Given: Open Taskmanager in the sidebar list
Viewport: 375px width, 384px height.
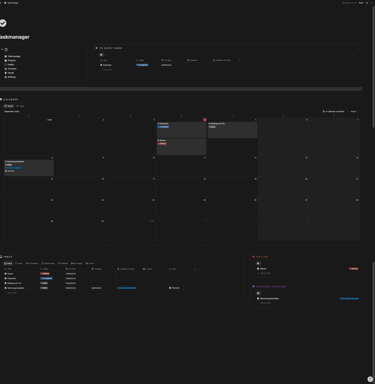Looking at the screenshot, I should [13, 56].
